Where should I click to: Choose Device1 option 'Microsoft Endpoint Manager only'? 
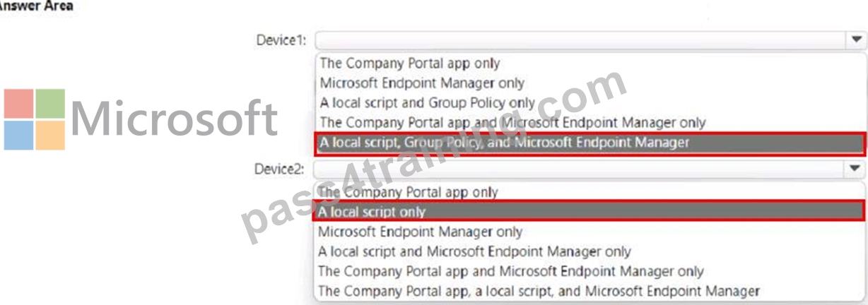(x=422, y=83)
